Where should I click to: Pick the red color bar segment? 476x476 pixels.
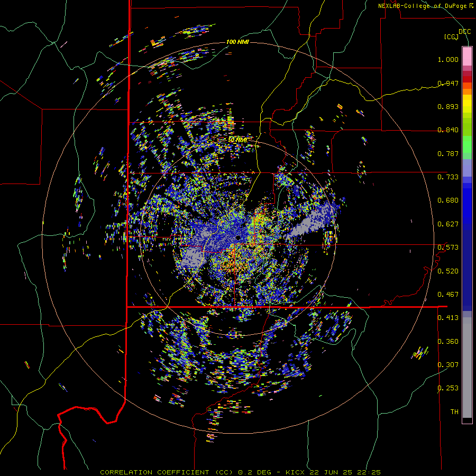(467, 79)
